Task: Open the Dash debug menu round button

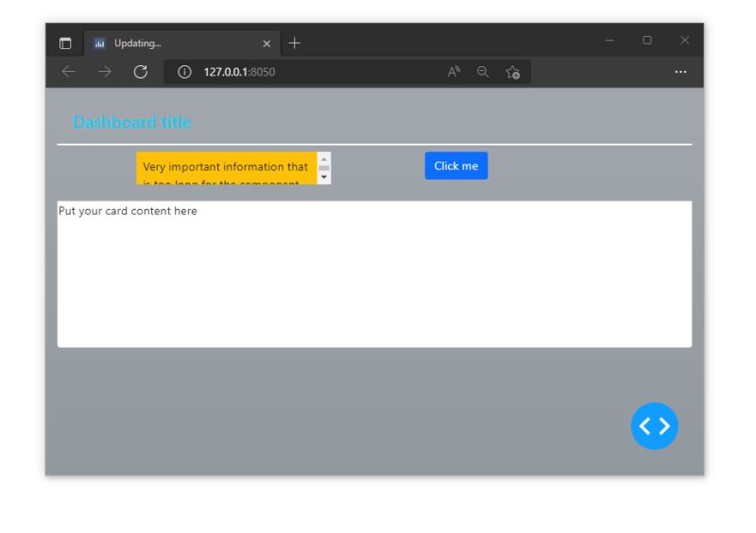Action: click(x=654, y=426)
